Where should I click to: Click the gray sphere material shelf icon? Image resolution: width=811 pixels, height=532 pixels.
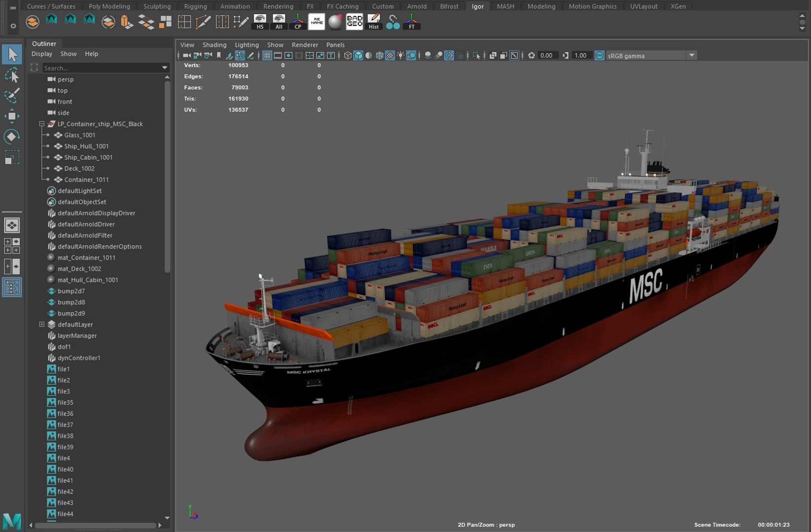point(336,22)
